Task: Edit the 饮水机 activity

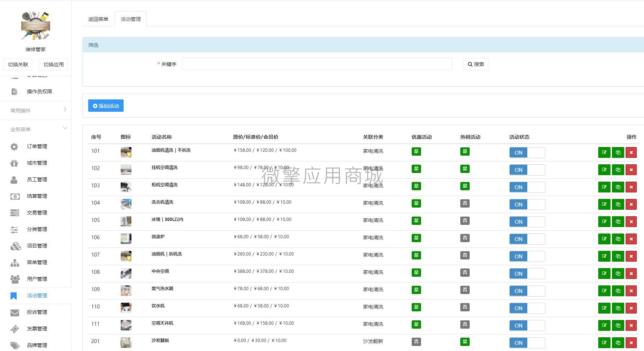Action: pyautogui.click(x=604, y=308)
